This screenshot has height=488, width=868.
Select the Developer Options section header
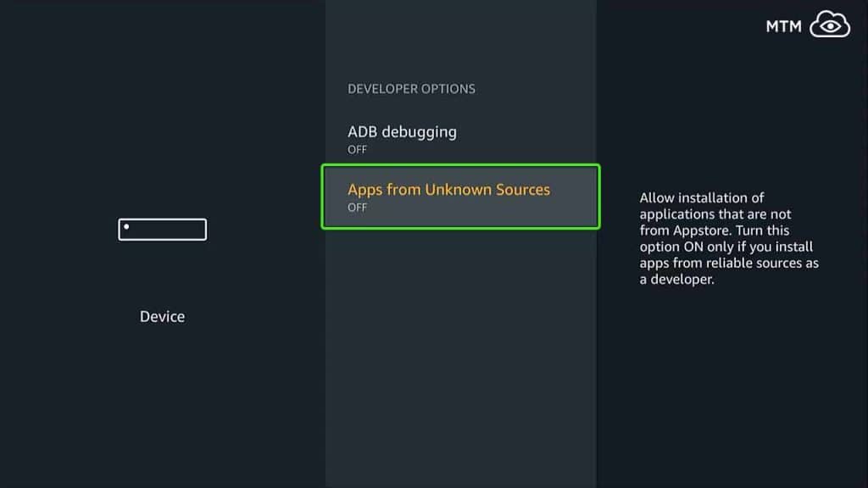[411, 88]
